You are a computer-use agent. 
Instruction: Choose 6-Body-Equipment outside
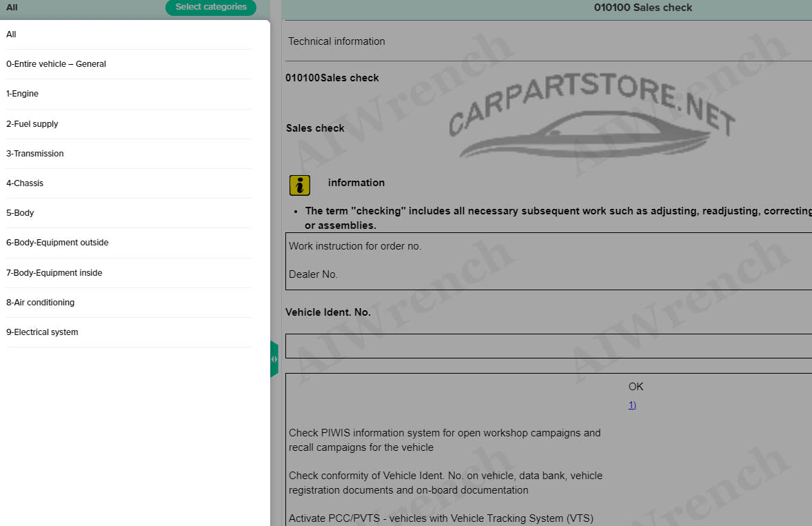pyautogui.click(x=57, y=243)
